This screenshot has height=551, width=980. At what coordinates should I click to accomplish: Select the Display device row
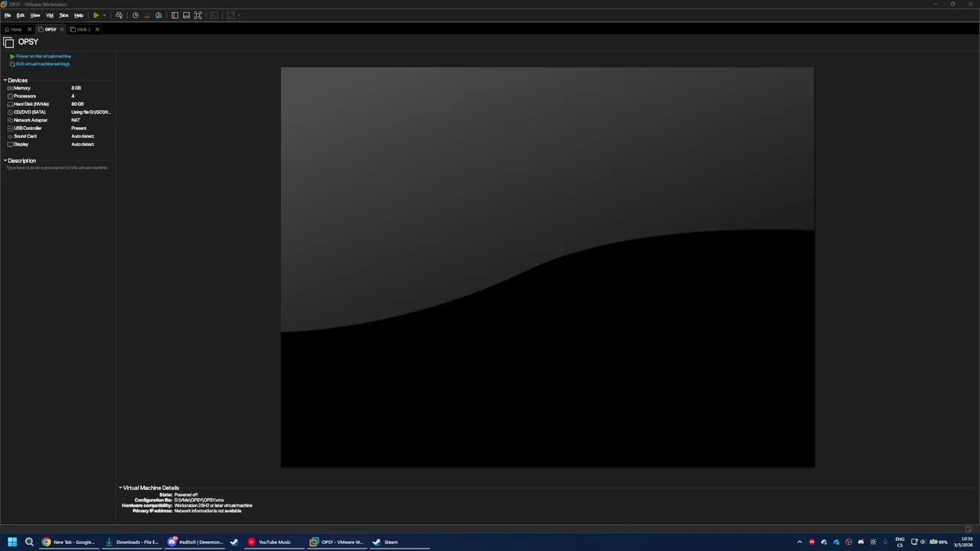pos(58,145)
